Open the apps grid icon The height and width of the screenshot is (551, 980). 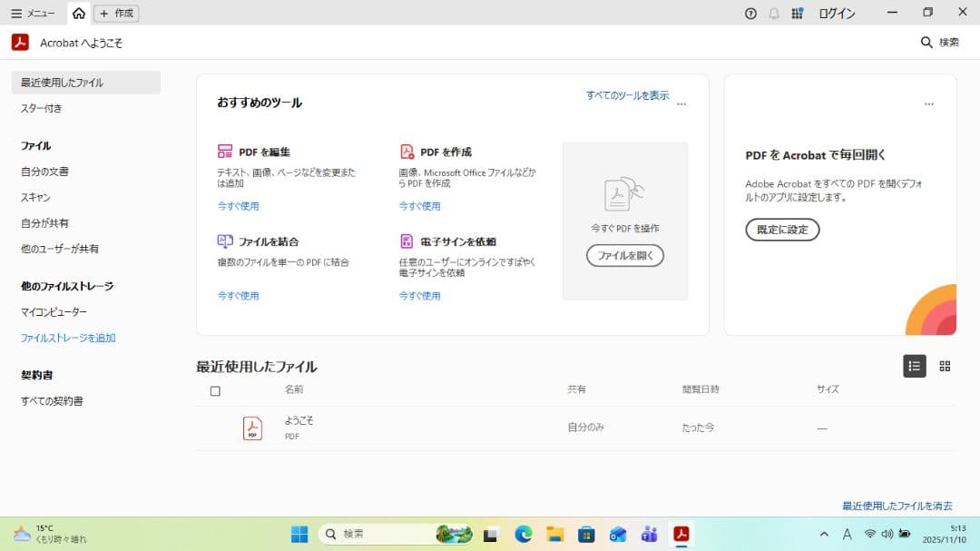(798, 14)
